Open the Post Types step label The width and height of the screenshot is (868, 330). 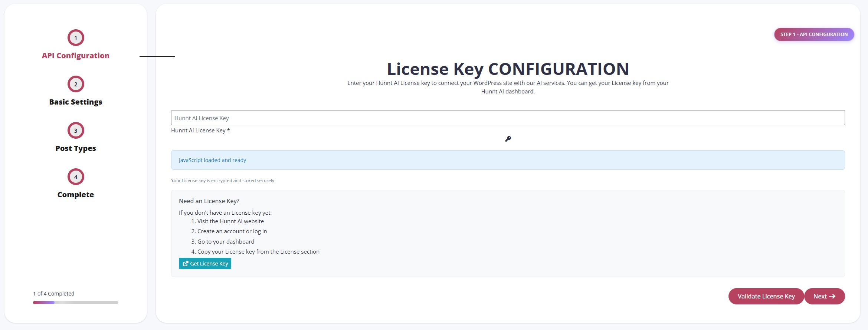pyautogui.click(x=76, y=148)
